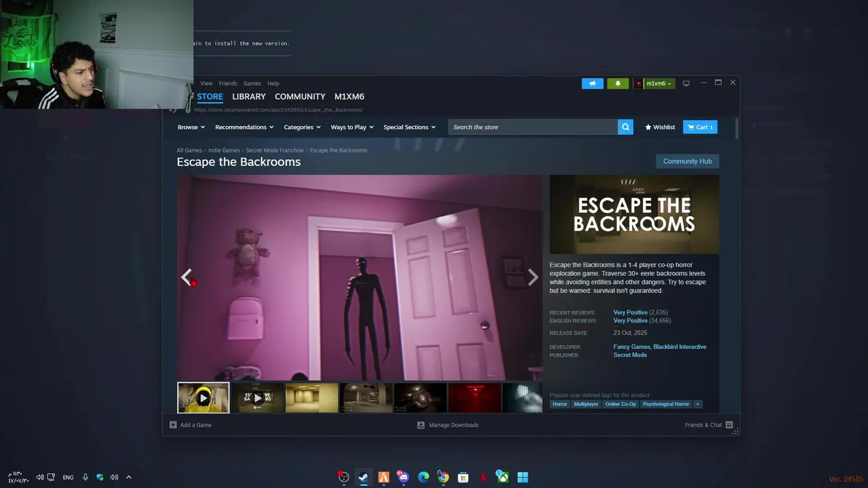Expand the Recommendations dropdown
868x488 pixels.
point(244,127)
